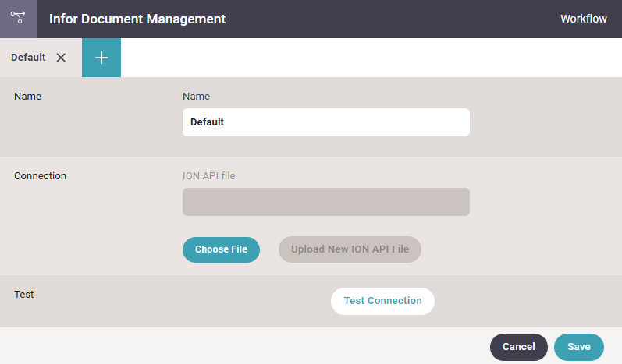Click the workflow icon in the header corner
This screenshot has width=622, height=364.
coord(18,18)
